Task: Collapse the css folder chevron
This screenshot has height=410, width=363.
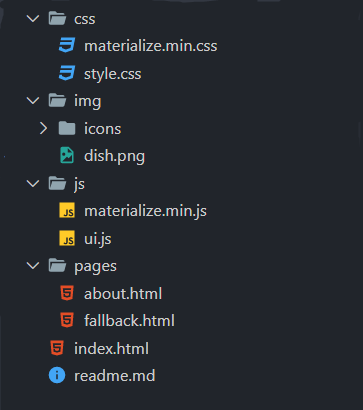Action: (33, 18)
